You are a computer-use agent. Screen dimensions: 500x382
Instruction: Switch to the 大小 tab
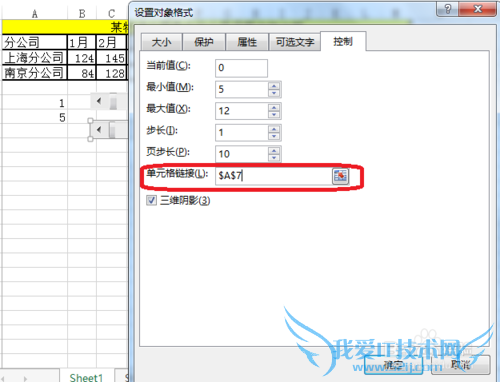point(161,42)
